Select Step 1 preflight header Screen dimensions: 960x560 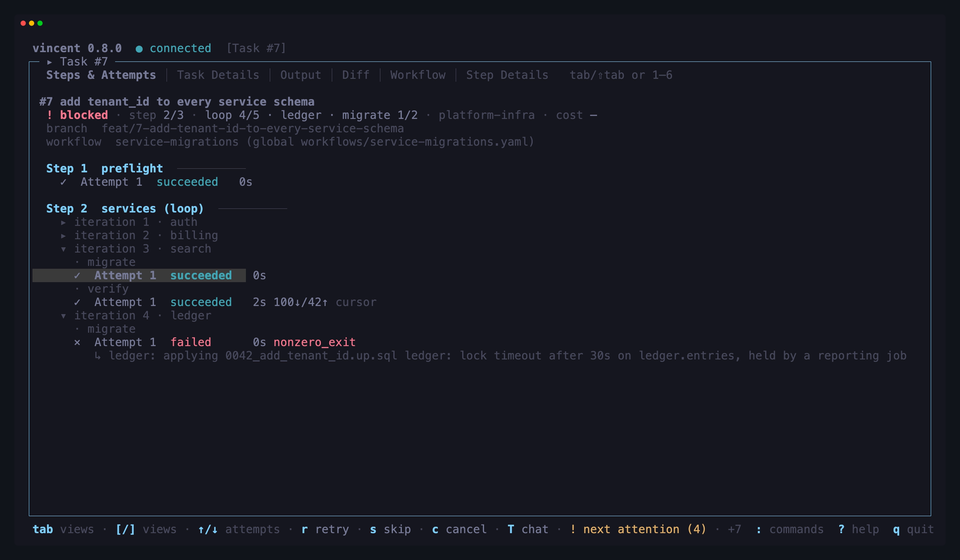pyautogui.click(x=104, y=168)
